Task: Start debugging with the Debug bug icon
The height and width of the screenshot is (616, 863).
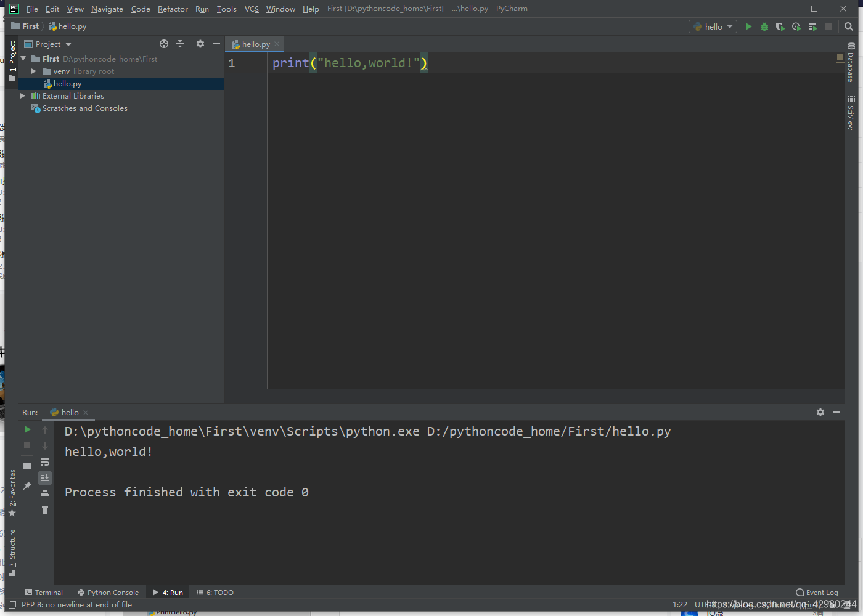Action: coord(764,26)
